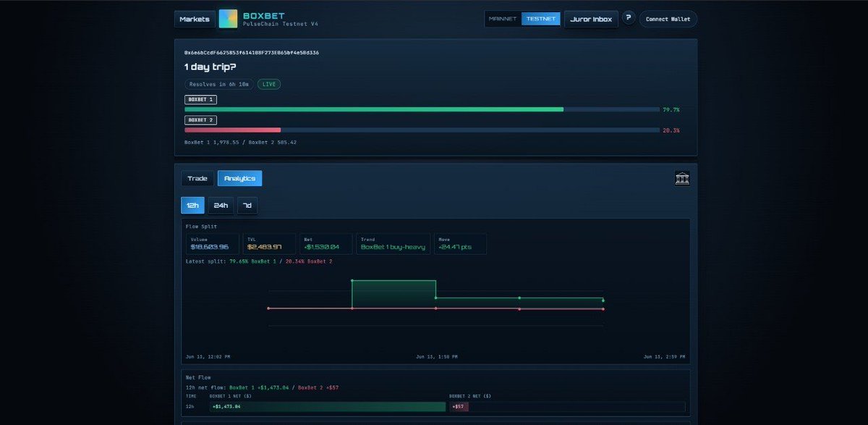The width and height of the screenshot is (868, 425).
Task: Click the 'Flow Split' section heading
Action: (202, 226)
